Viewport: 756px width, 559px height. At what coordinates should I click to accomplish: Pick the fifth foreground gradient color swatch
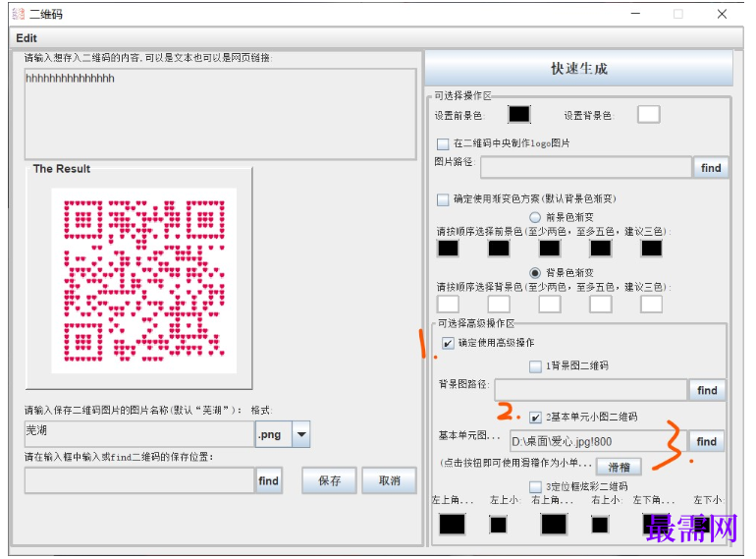tap(651, 249)
